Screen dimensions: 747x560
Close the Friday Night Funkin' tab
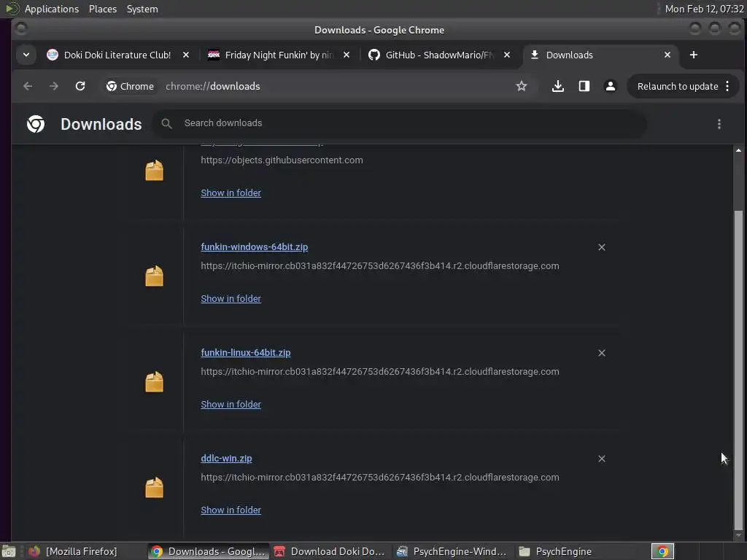[x=347, y=55]
